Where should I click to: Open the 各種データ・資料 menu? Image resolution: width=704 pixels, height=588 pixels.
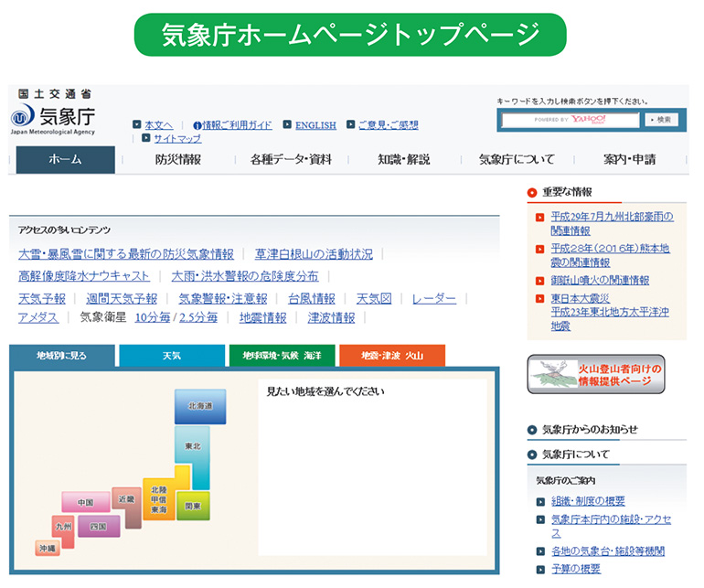click(291, 159)
